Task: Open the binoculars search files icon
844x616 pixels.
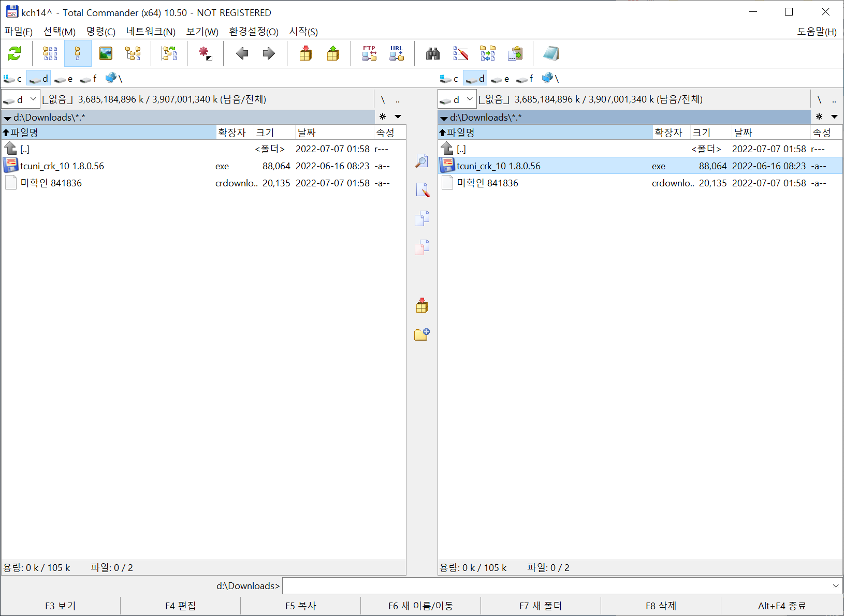Action: click(x=433, y=53)
